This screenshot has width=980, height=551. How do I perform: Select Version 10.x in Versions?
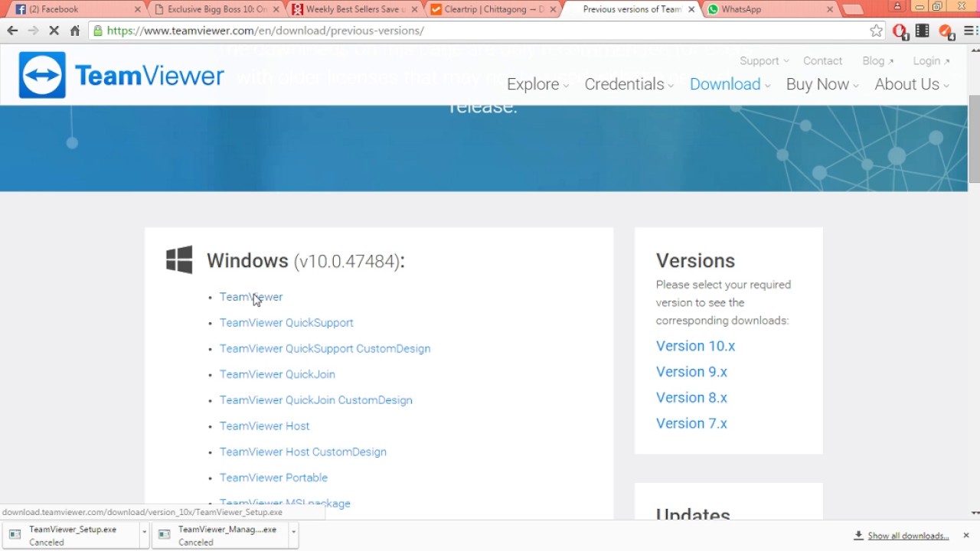695,346
